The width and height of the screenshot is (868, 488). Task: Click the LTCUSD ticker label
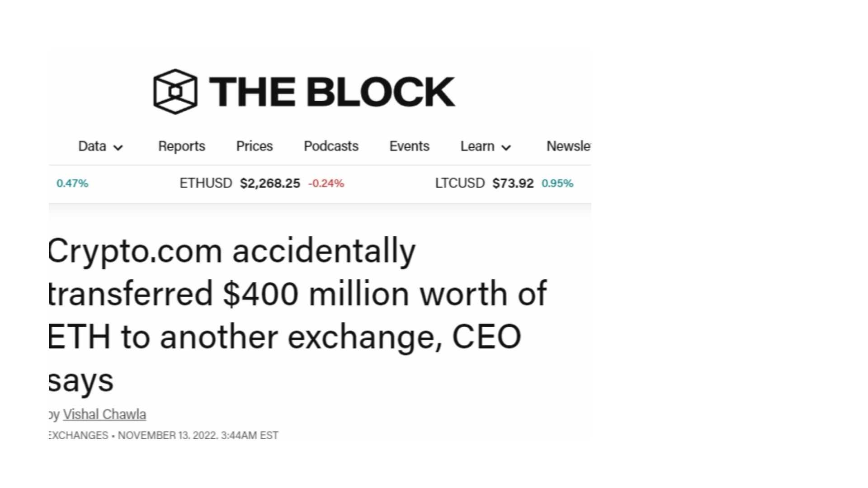(x=460, y=183)
